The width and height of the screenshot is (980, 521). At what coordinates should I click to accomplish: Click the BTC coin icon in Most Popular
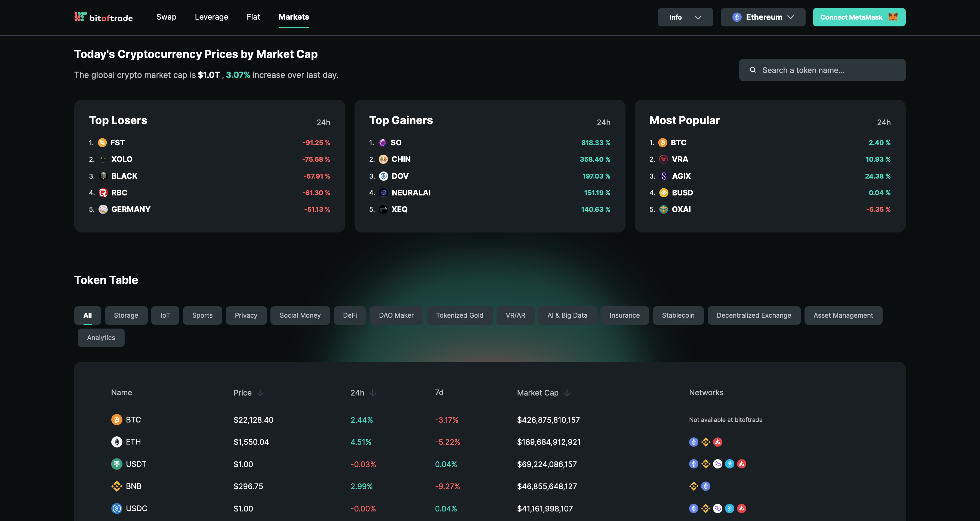pos(663,143)
